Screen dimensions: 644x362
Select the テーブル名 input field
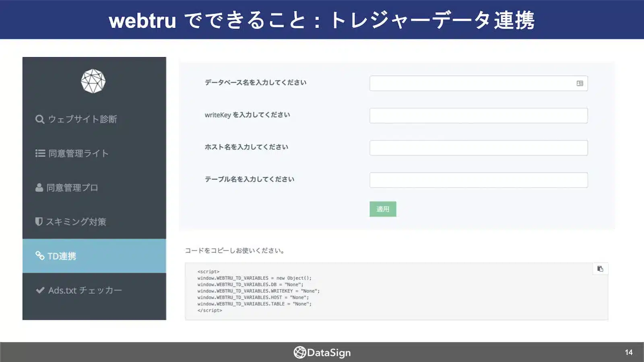(x=478, y=180)
